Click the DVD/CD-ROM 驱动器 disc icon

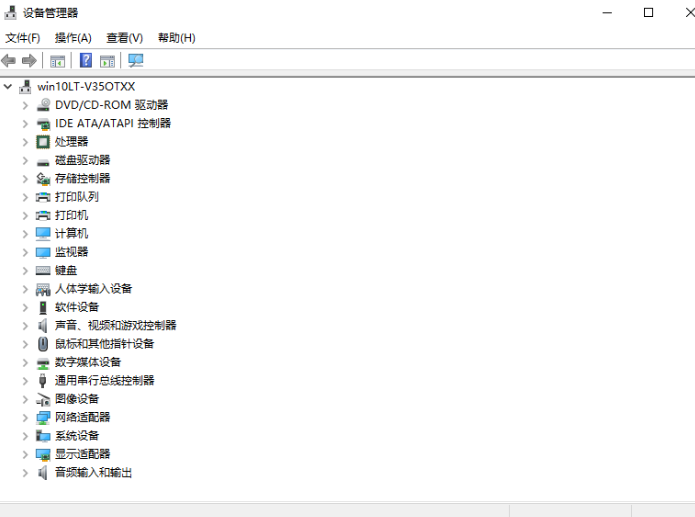coord(43,105)
